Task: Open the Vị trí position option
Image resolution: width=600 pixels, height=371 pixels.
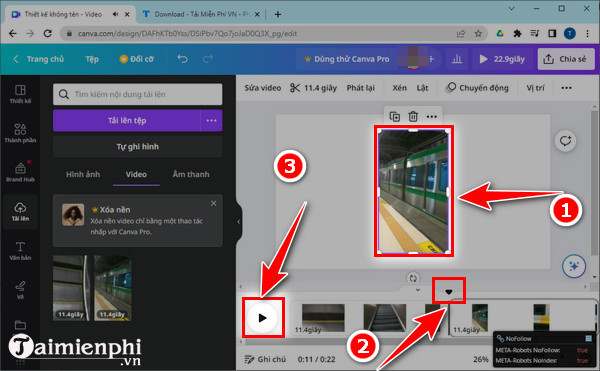Action: [x=535, y=88]
